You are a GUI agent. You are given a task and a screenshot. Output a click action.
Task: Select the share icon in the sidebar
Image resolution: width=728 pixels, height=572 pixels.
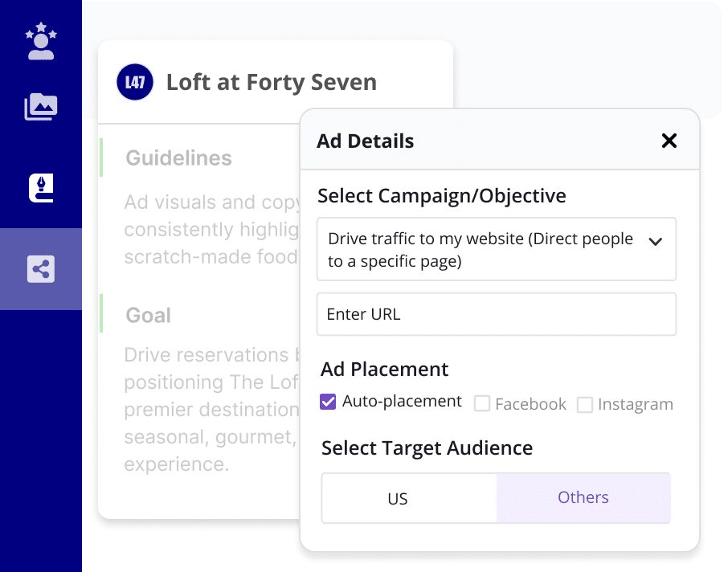tap(41, 269)
